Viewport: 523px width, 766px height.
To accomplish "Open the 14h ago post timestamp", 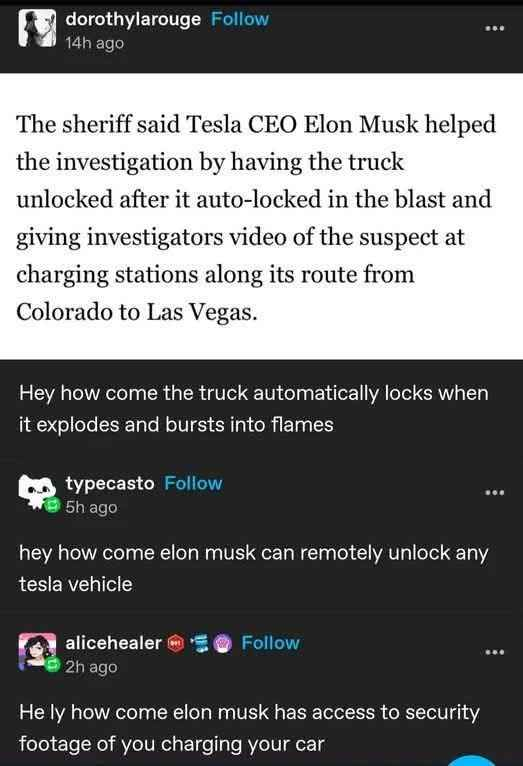I will click(x=95, y=43).
